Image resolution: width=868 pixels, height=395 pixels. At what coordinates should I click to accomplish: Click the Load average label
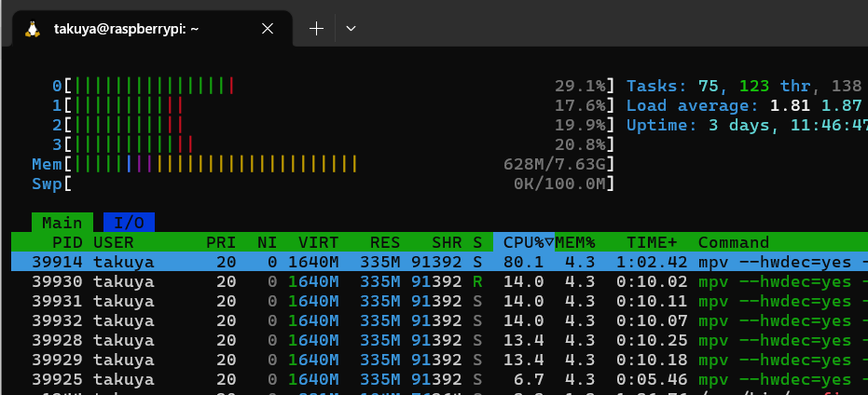click(x=693, y=105)
